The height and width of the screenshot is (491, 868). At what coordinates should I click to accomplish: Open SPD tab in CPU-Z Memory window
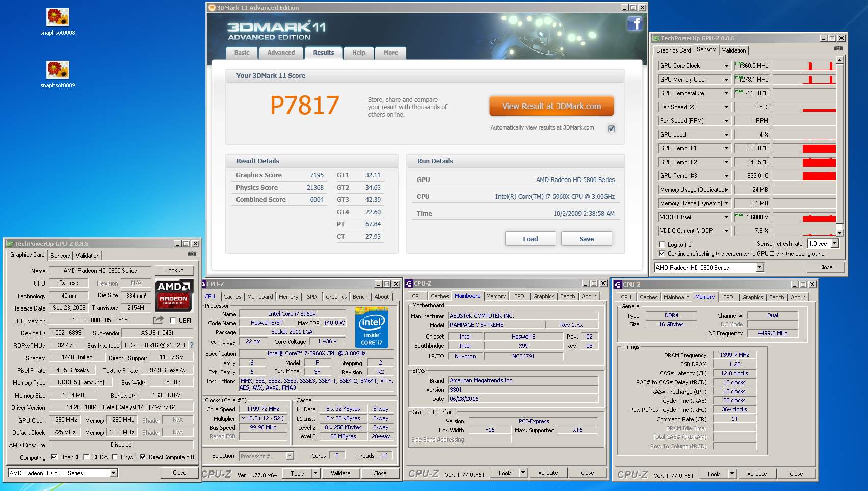(x=728, y=297)
